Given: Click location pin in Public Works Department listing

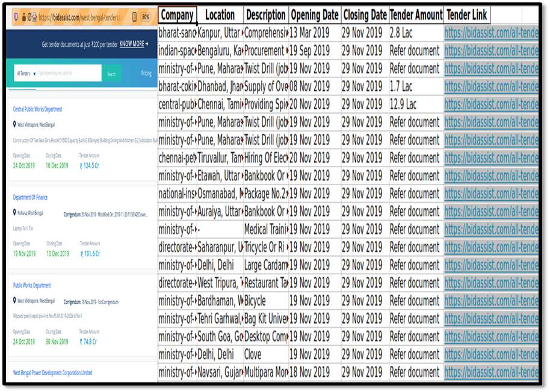Looking at the screenshot, I should 14,301.
